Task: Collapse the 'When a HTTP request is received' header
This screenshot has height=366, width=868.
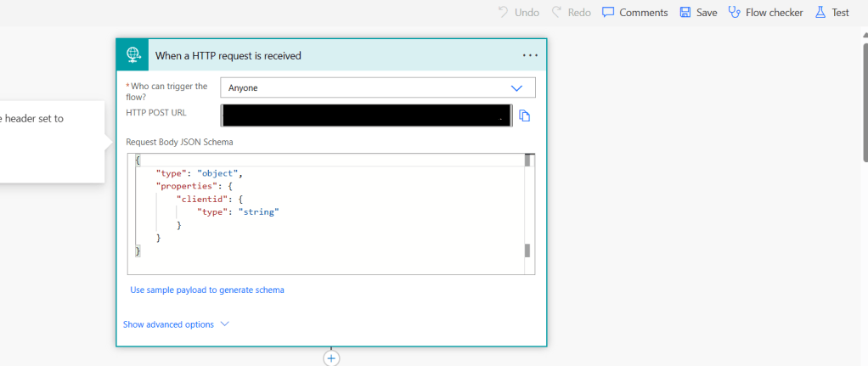Action: pos(331,55)
